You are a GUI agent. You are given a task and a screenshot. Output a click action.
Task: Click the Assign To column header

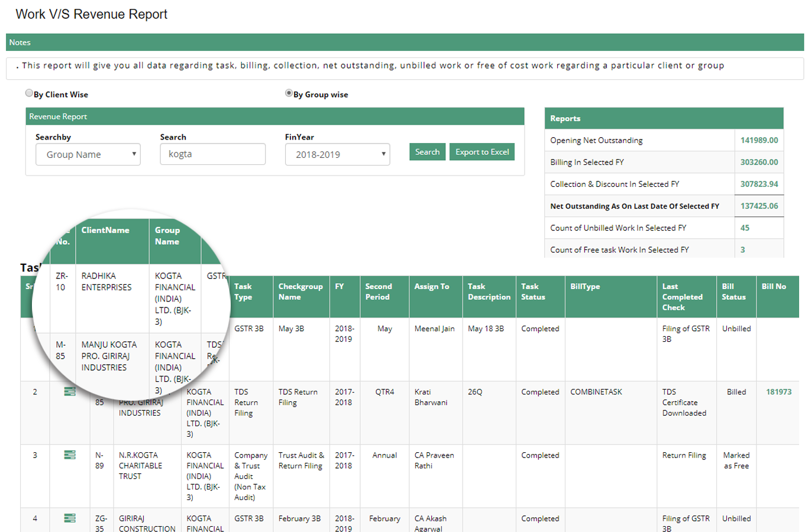(435, 297)
